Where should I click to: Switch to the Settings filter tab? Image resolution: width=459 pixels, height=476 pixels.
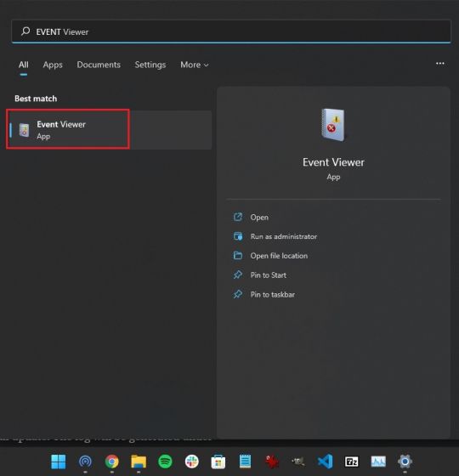pos(150,65)
